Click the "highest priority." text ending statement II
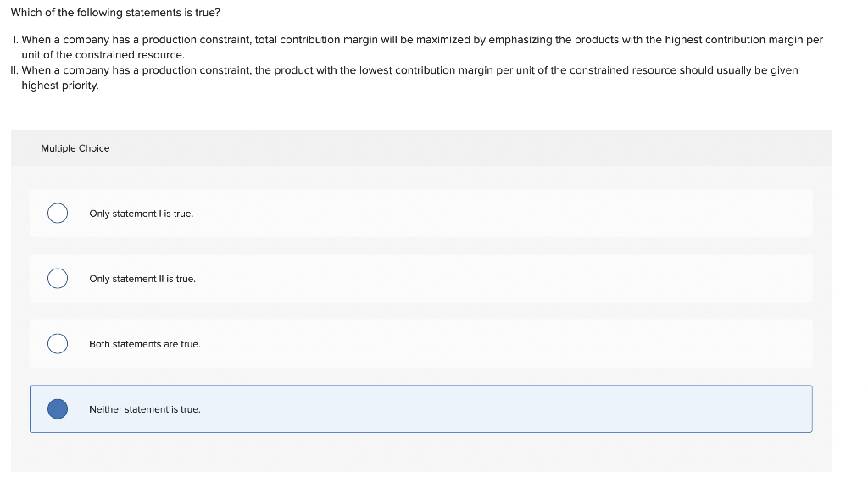The image size is (868, 494). point(59,86)
